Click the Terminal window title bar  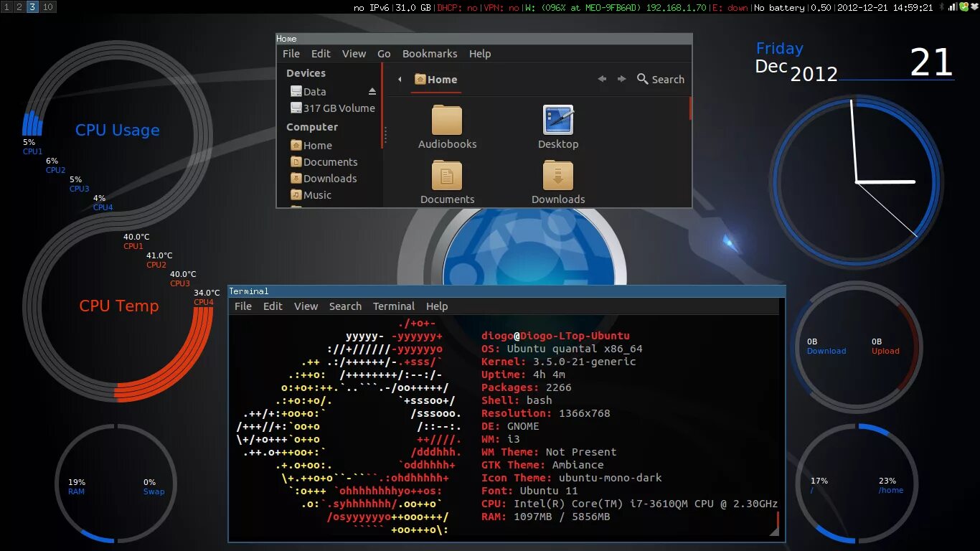507,291
